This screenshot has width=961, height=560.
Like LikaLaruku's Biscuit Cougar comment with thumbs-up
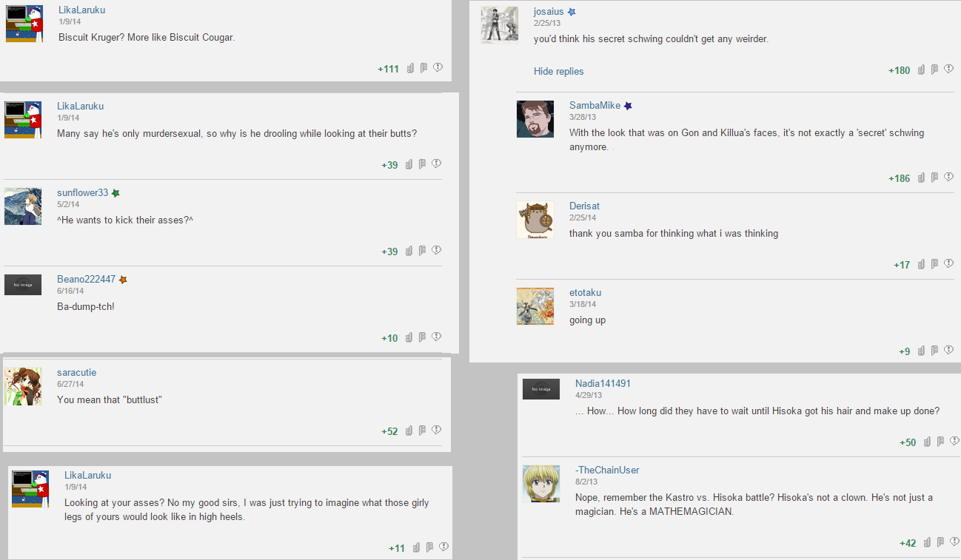click(409, 68)
